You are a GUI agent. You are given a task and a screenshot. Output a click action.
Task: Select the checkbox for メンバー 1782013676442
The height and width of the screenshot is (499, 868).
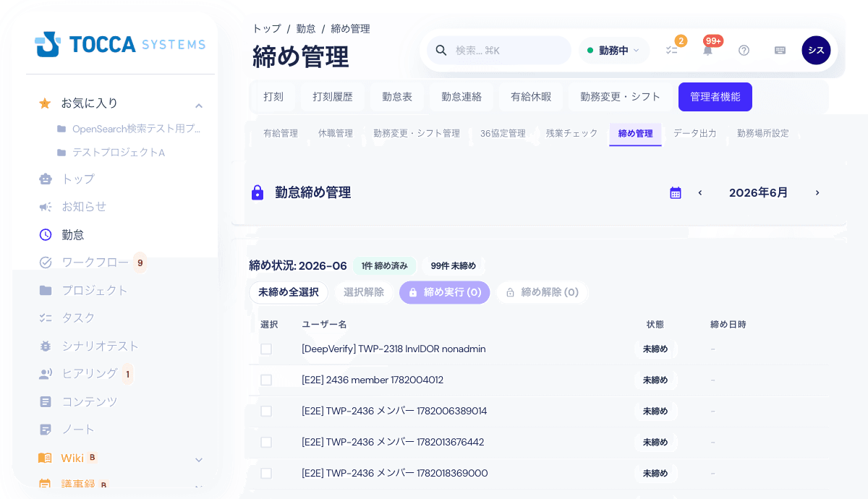click(x=266, y=442)
